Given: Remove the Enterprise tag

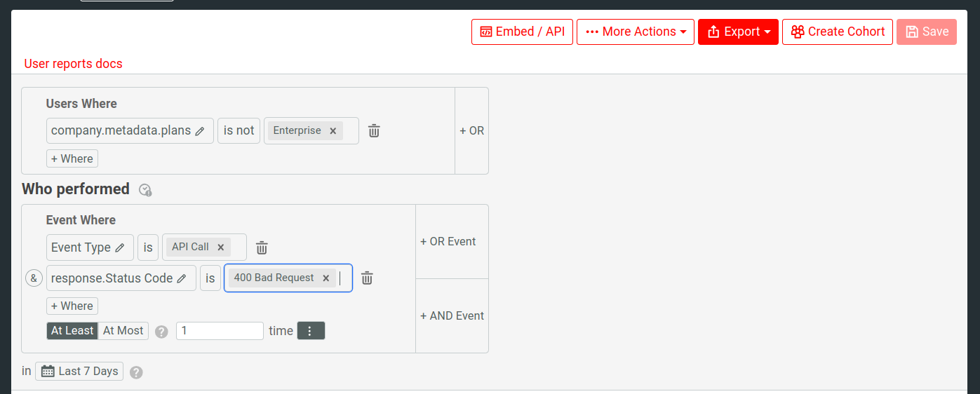Looking at the screenshot, I should click(x=333, y=131).
